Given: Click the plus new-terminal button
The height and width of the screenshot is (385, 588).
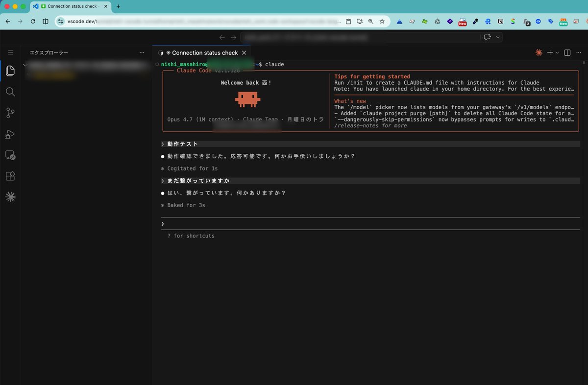Looking at the screenshot, I should (550, 52).
